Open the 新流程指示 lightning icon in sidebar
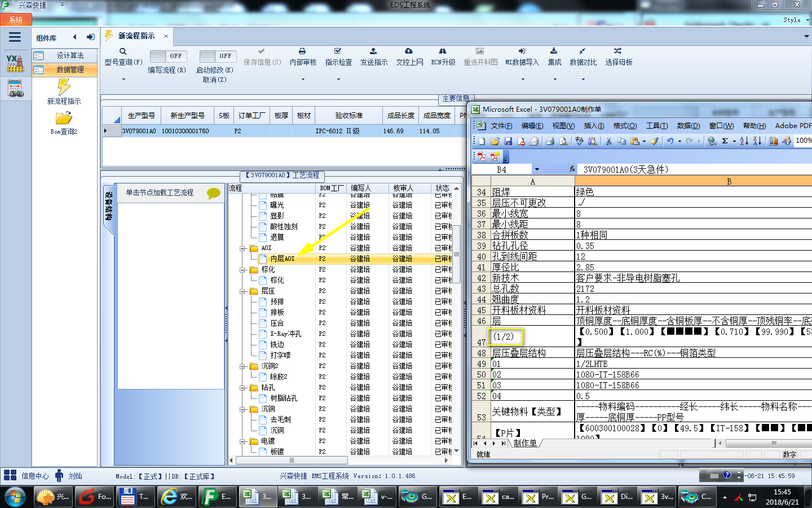 [64, 87]
